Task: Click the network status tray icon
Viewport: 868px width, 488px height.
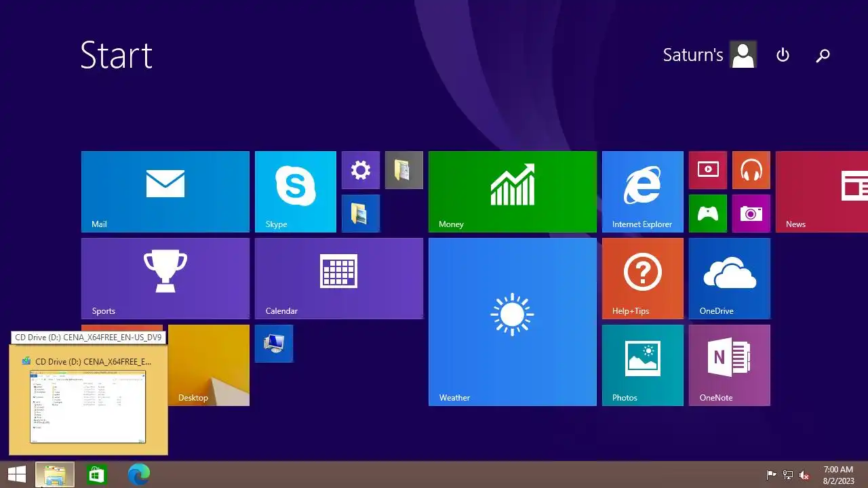Action: [x=788, y=475]
